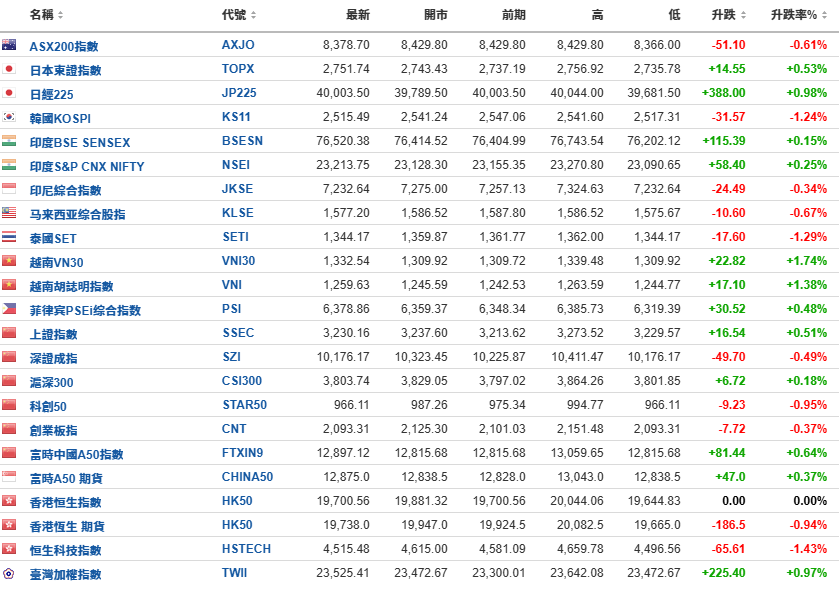Viewport: 839px width, 589px height.
Task: Sort the table by 名稱 column arrow
Action: [61, 15]
